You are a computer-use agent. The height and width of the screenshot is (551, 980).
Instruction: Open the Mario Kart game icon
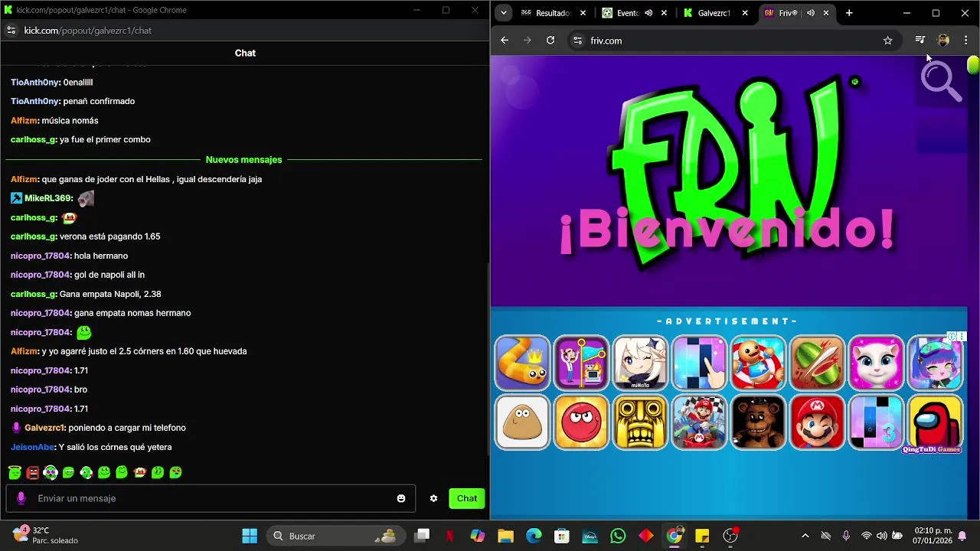click(699, 422)
